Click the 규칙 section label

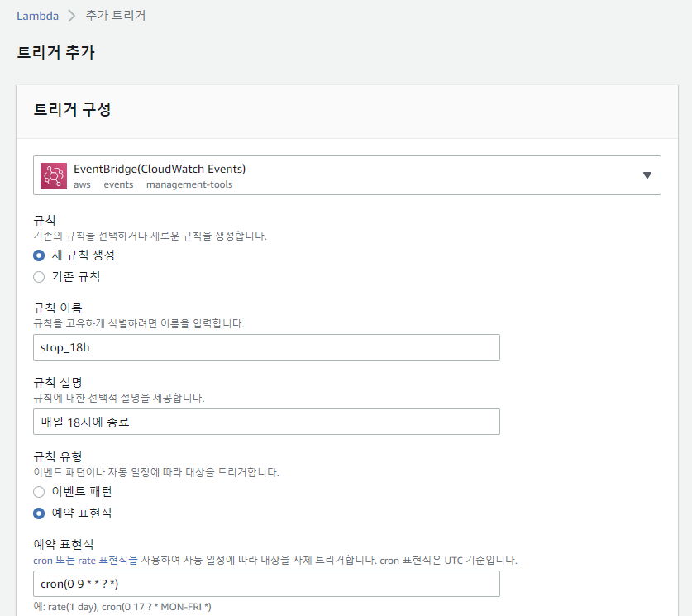(45, 220)
